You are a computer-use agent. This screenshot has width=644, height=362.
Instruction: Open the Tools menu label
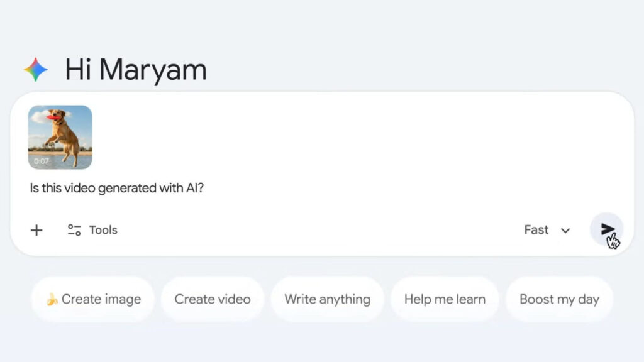point(103,230)
